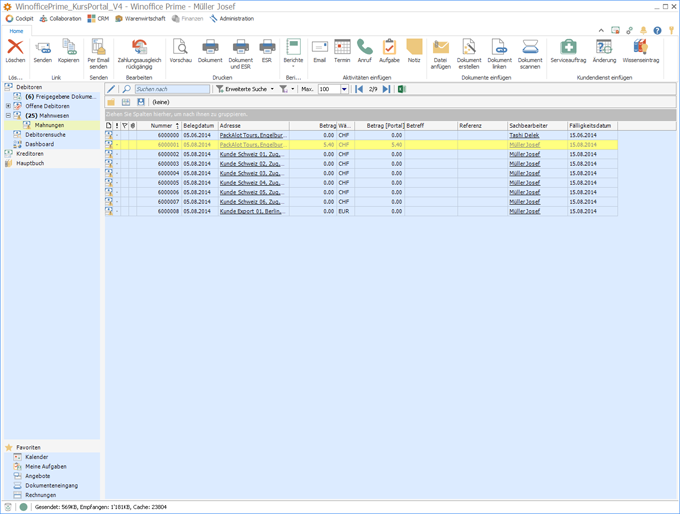Open the Erweiterte Suche dropdown arrow

[272, 89]
